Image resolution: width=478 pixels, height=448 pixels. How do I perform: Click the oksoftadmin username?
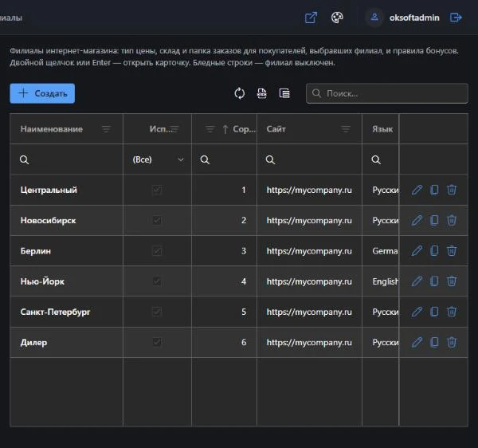coord(414,18)
